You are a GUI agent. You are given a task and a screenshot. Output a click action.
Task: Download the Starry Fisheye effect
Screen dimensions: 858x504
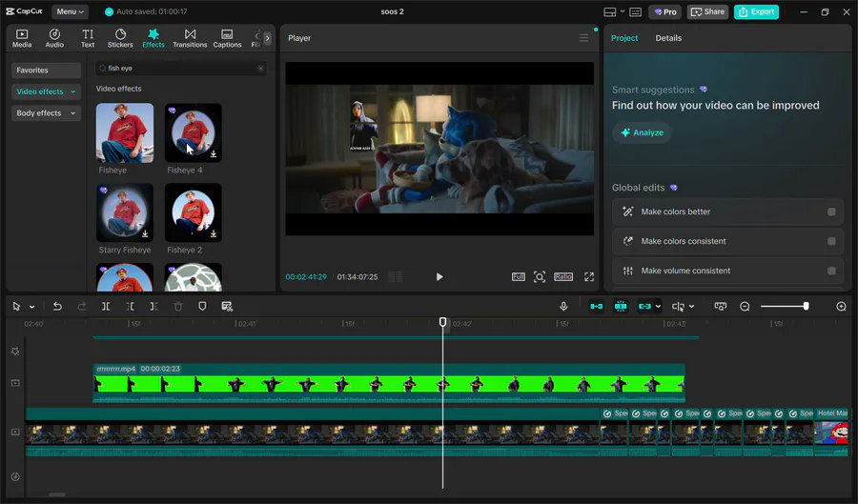coord(145,234)
